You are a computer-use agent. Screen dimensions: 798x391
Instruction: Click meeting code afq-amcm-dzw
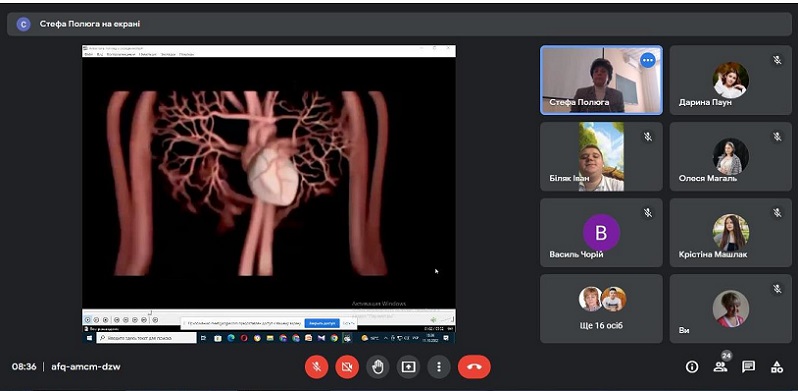86,367
